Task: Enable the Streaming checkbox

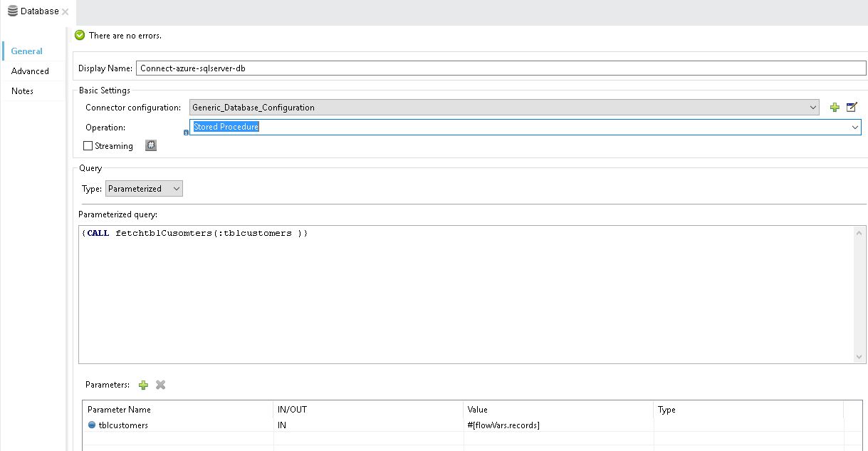Action: (x=88, y=146)
